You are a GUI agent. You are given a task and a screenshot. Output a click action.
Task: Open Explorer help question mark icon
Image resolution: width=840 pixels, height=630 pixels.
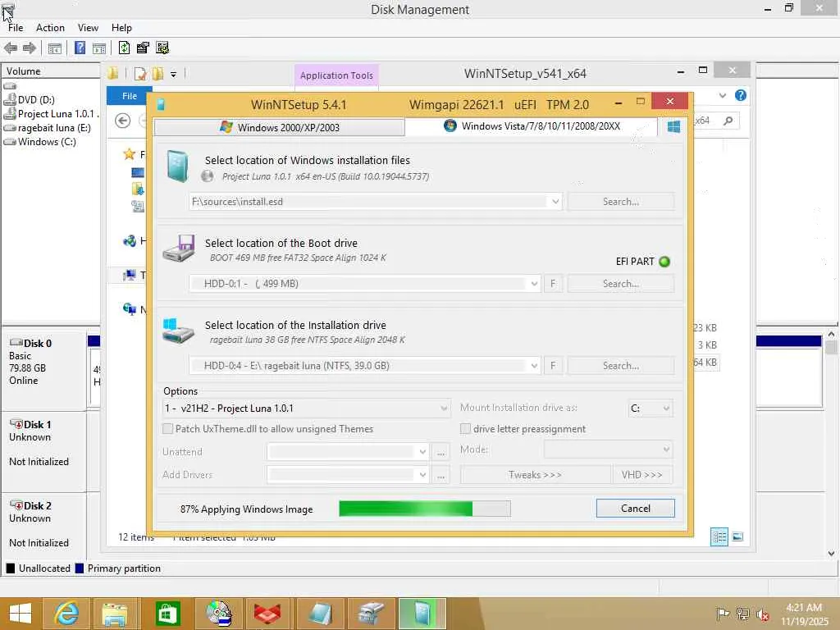tap(741, 95)
